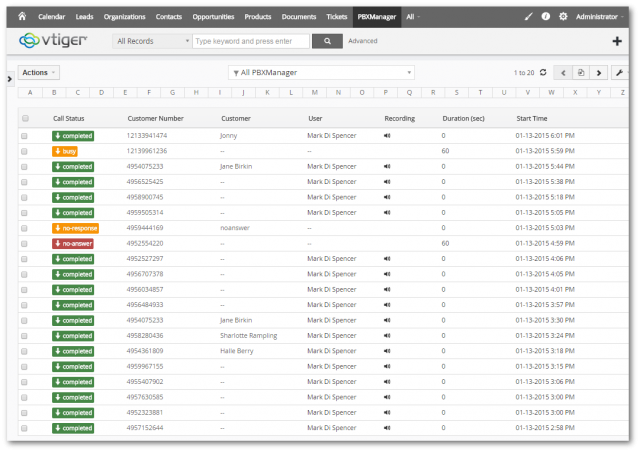This screenshot has width=640, height=452.
Task: Open the All Records search scope dropdown
Action: (x=152, y=41)
